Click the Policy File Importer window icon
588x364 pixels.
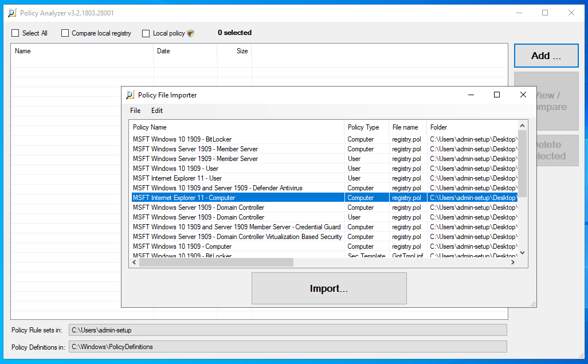pos(130,95)
